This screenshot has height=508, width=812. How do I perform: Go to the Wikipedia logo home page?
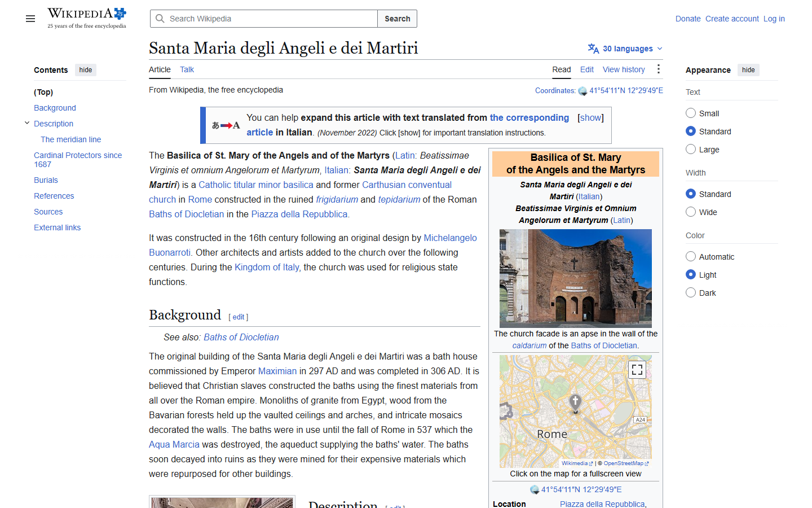click(87, 18)
